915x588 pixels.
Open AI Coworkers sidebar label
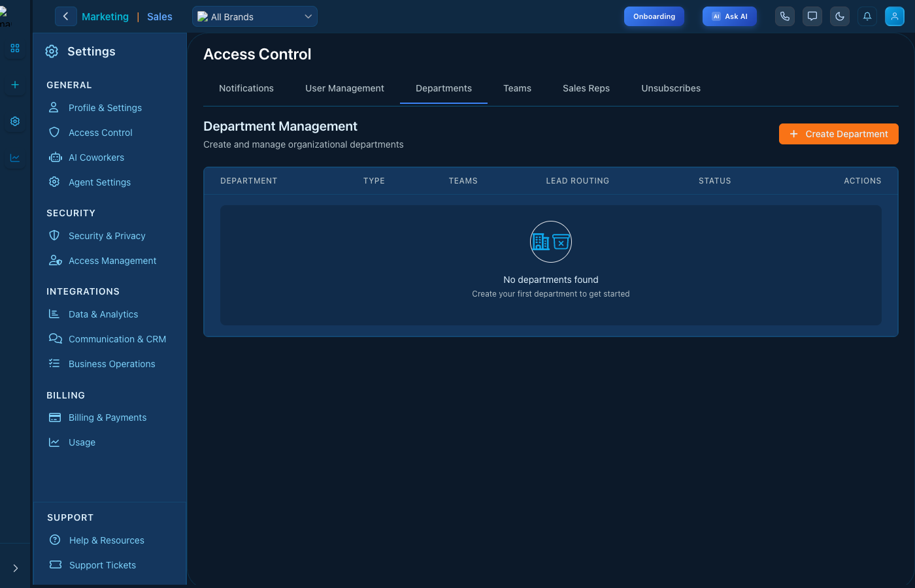point(96,157)
